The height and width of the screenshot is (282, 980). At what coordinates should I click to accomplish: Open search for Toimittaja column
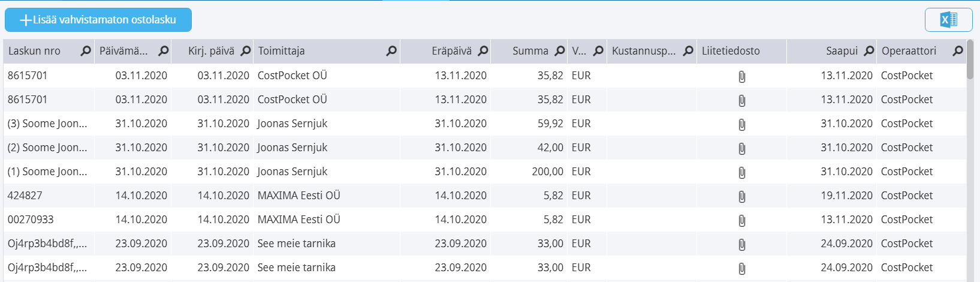pos(391,51)
